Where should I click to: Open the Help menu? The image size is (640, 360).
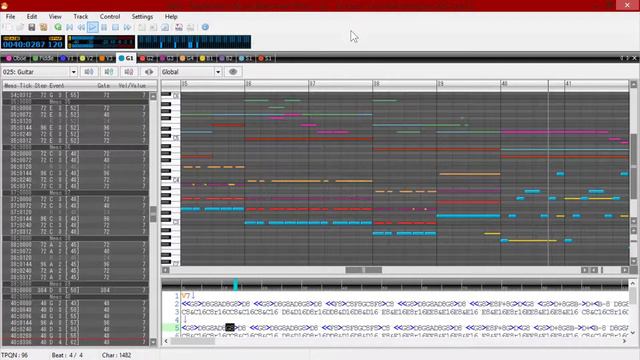click(x=171, y=16)
